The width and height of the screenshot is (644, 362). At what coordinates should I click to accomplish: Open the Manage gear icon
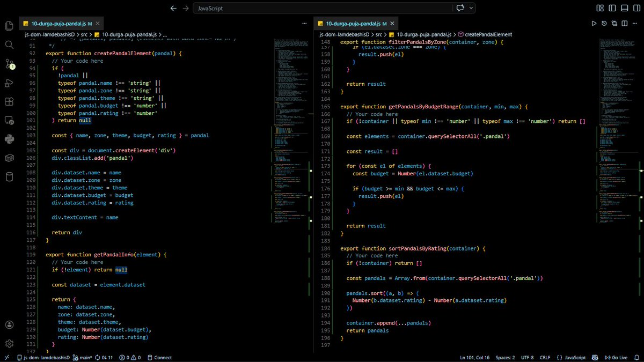click(x=9, y=343)
